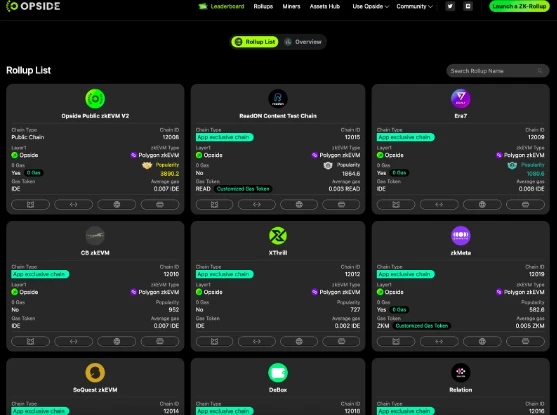557x415 pixels.
Task: Click the 0 Gas badge on zkMeta card
Action: [x=399, y=310]
